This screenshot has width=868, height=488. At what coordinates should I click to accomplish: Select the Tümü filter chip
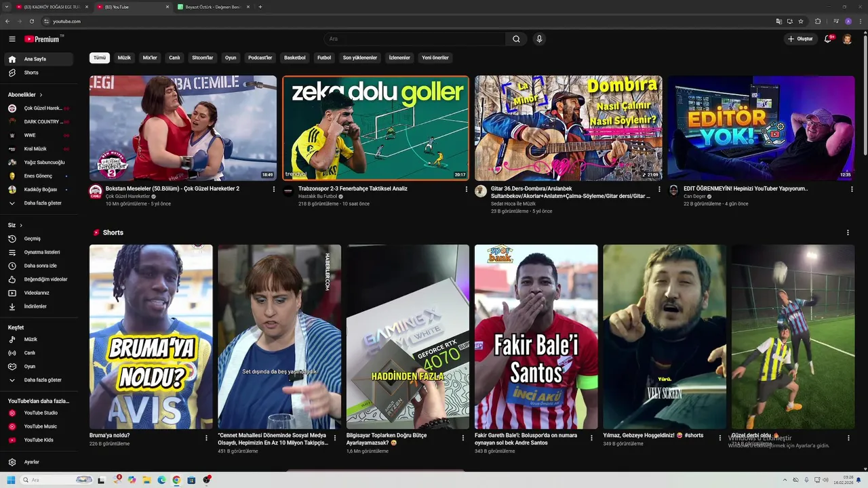click(x=100, y=58)
